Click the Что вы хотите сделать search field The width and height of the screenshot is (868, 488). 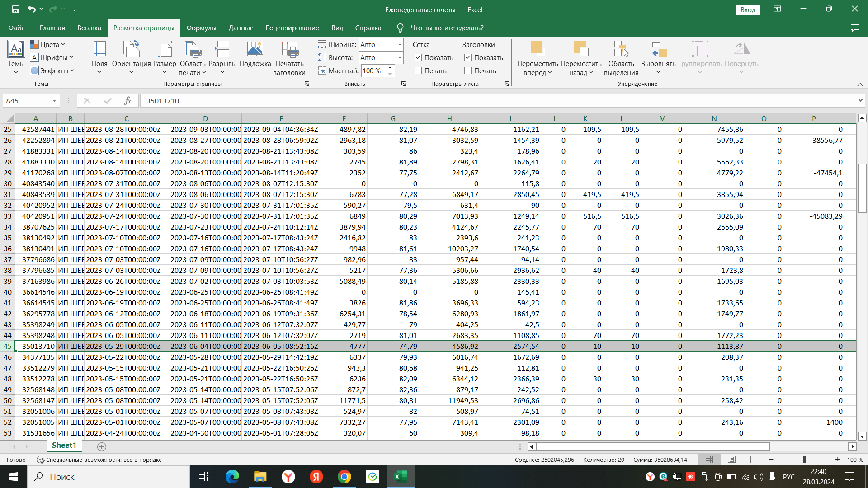click(447, 28)
